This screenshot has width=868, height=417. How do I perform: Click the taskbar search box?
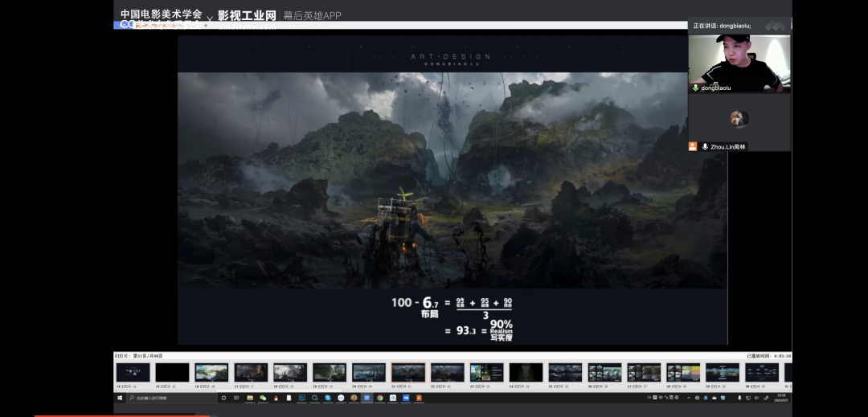169,398
